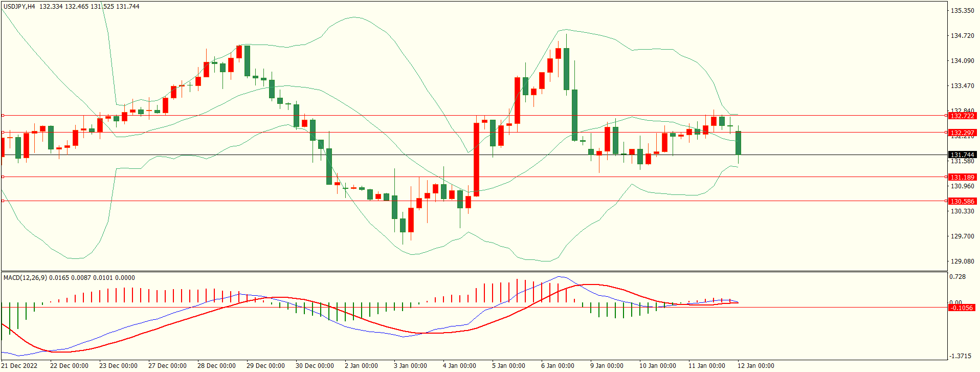The image size is (980, 372).
Task: Click the black 131.744 current price tag
Action: pyautogui.click(x=962, y=155)
